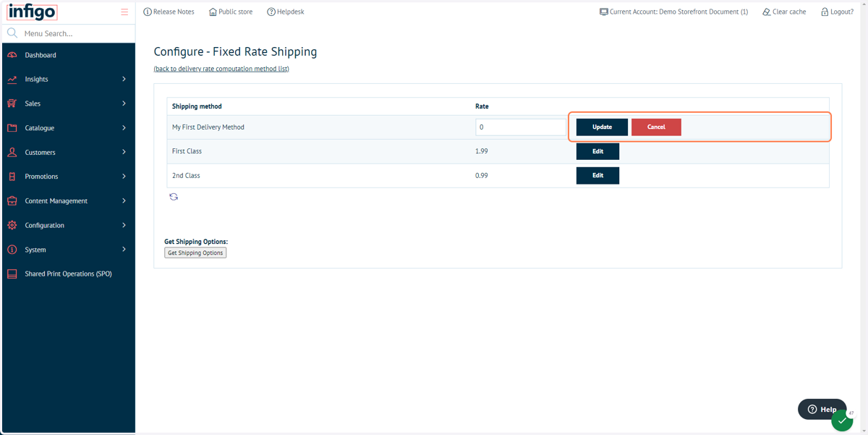
Task: Click the Release Notes info icon
Action: pos(148,12)
